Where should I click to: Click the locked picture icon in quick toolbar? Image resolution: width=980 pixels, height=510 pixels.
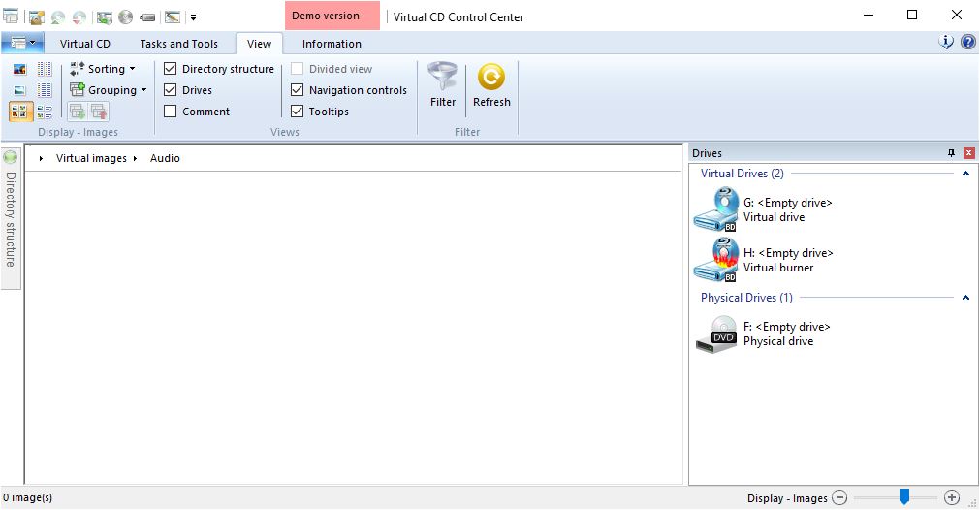click(37, 16)
